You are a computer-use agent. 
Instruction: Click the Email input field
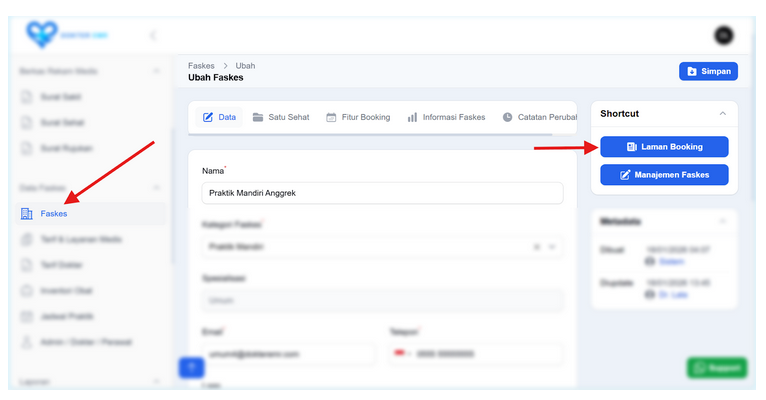(289, 354)
